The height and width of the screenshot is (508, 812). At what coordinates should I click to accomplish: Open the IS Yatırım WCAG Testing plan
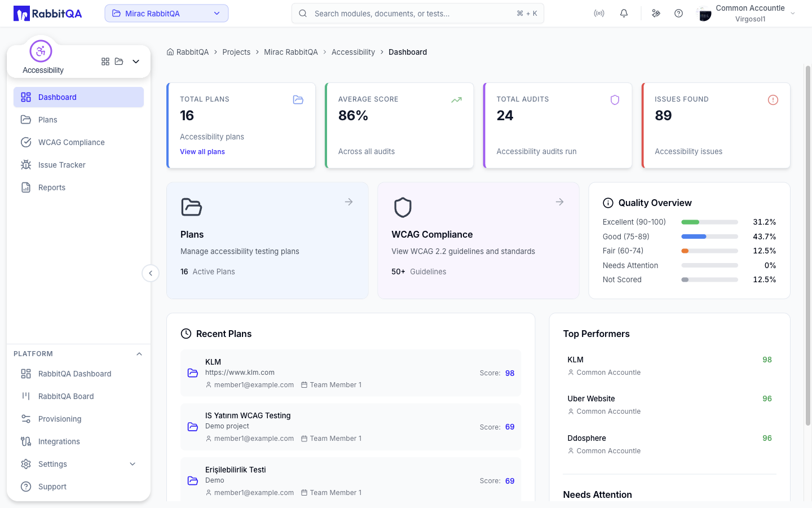click(x=351, y=427)
